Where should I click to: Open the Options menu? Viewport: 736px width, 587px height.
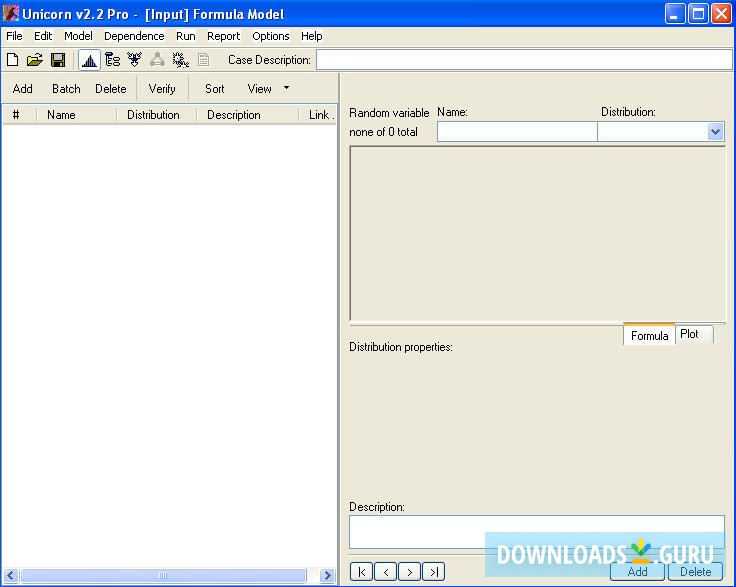coord(270,36)
